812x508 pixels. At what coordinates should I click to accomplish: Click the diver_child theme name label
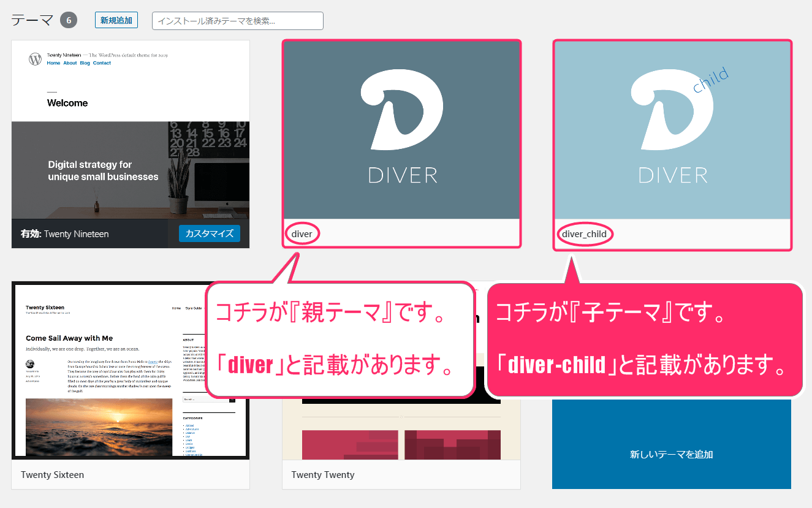(584, 234)
